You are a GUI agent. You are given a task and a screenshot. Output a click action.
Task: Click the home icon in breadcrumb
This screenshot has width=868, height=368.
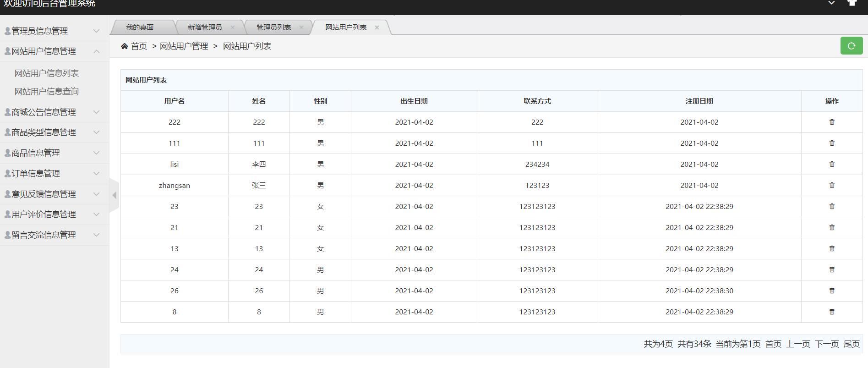[124, 46]
